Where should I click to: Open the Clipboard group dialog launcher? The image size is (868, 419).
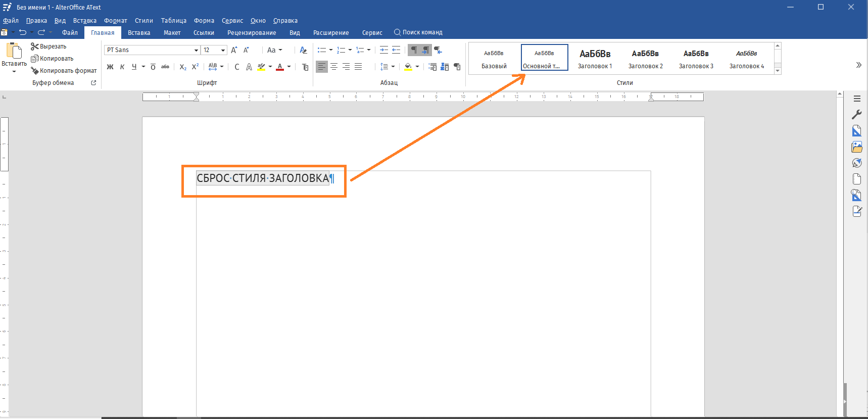93,83
